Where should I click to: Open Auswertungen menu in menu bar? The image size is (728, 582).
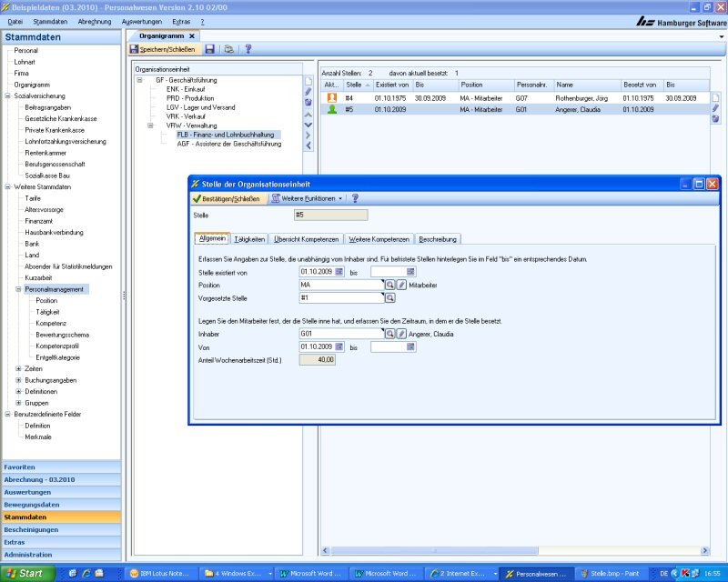[142, 21]
